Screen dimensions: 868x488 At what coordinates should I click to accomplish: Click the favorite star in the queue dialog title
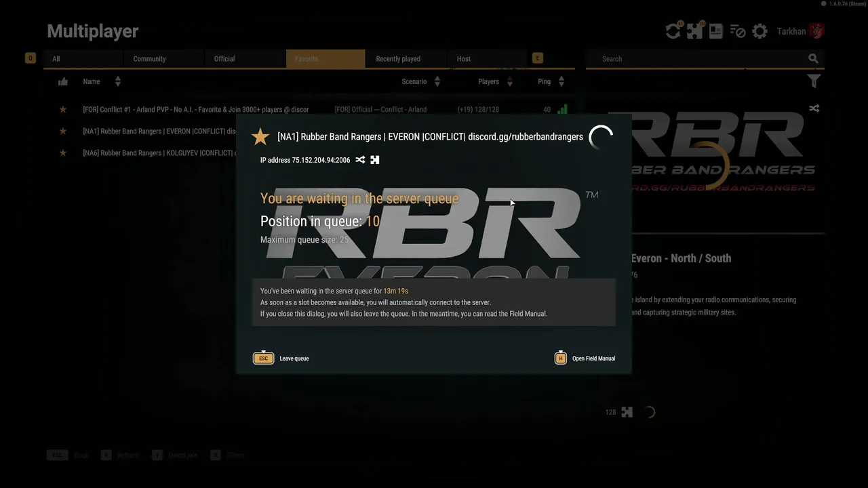pyautogui.click(x=260, y=136)
